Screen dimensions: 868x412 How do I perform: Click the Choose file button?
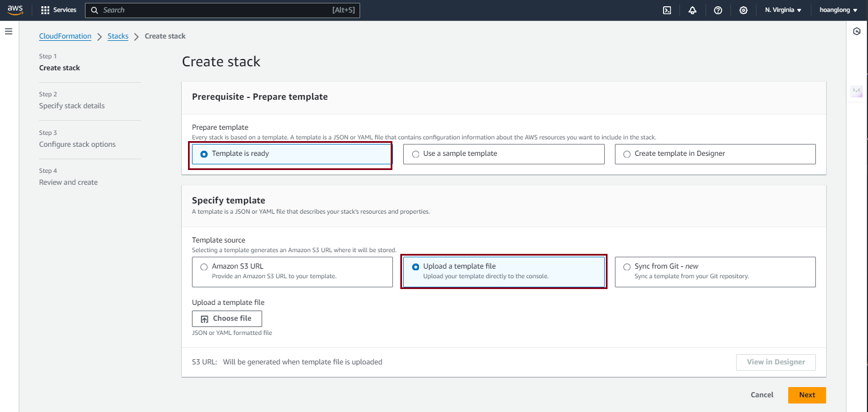coord(227,318)
